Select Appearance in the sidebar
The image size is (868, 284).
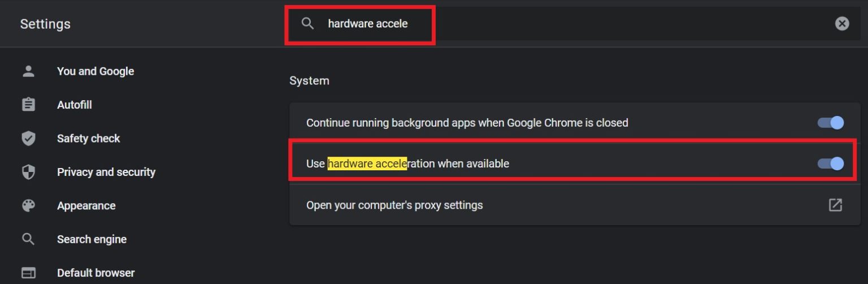pos(86,206)
